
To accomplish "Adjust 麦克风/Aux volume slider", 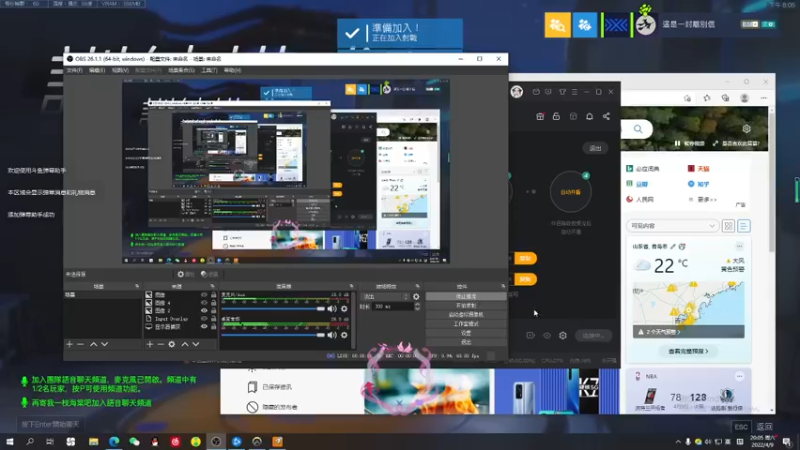I will [x=273, y=309].
